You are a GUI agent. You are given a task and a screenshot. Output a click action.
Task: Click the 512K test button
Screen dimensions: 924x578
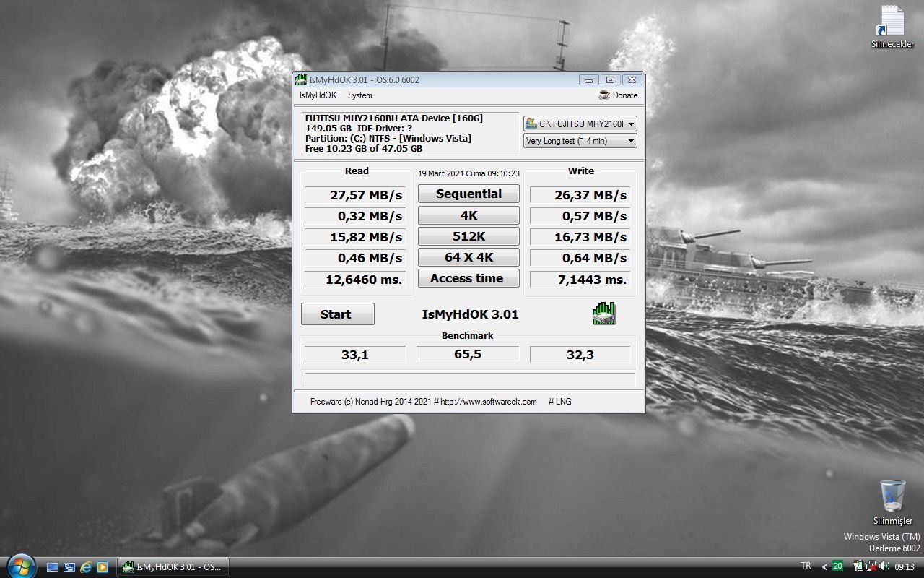point(468,236)
